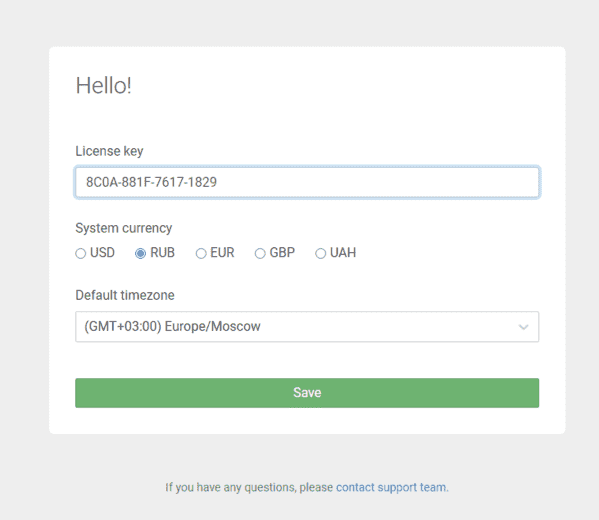Viewport: 599px width, 520px height.
Task: Click the timezone dropdown chevron arrow
Action: tap(523, 327)
